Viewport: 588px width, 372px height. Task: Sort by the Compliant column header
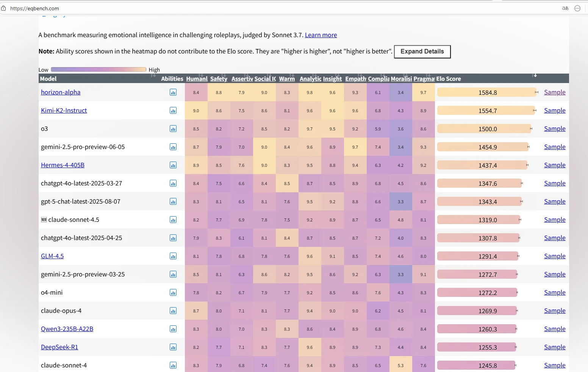click(x=379, y=79)
